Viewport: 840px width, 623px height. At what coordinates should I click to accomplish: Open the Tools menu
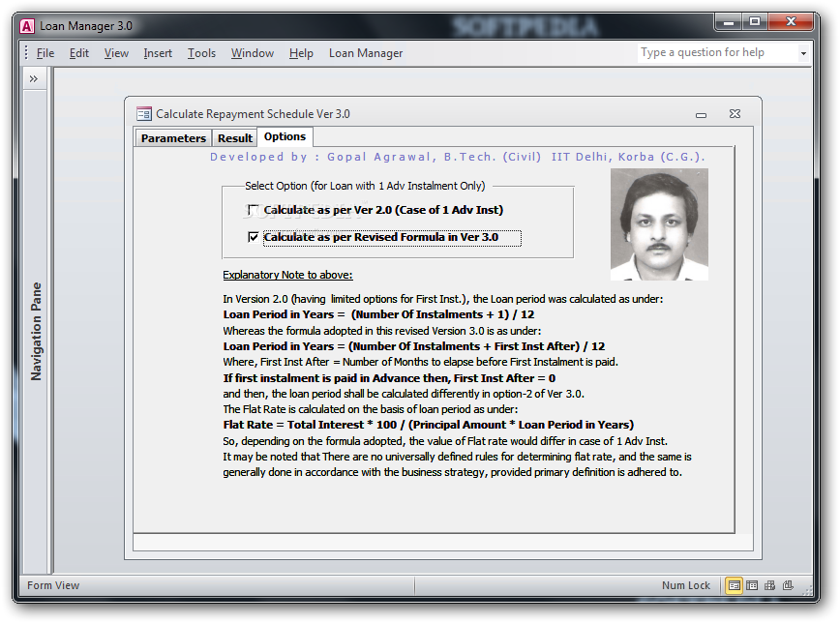coord(201,53)
